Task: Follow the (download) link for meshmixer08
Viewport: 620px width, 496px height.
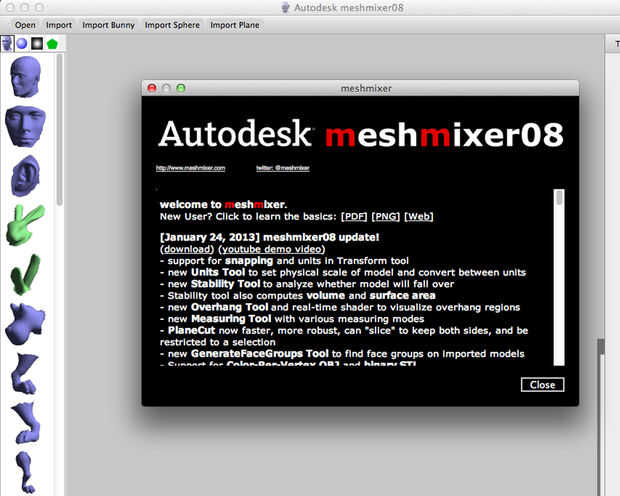Action: (187, 249)
